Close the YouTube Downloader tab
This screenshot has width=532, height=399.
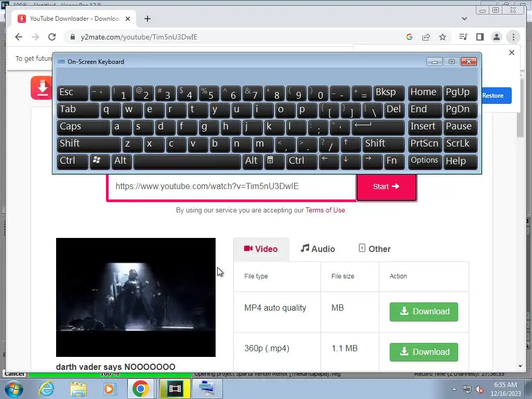[128, 19]
